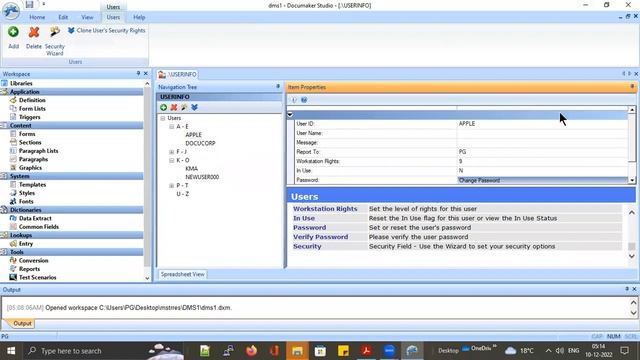640x360 pixels.
Task: Open Test Scenarios under Tools
Action: (x=38, y=278)
